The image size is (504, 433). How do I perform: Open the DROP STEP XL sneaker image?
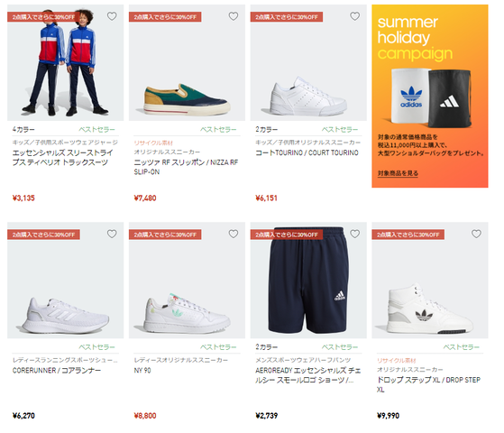(430, 281)
